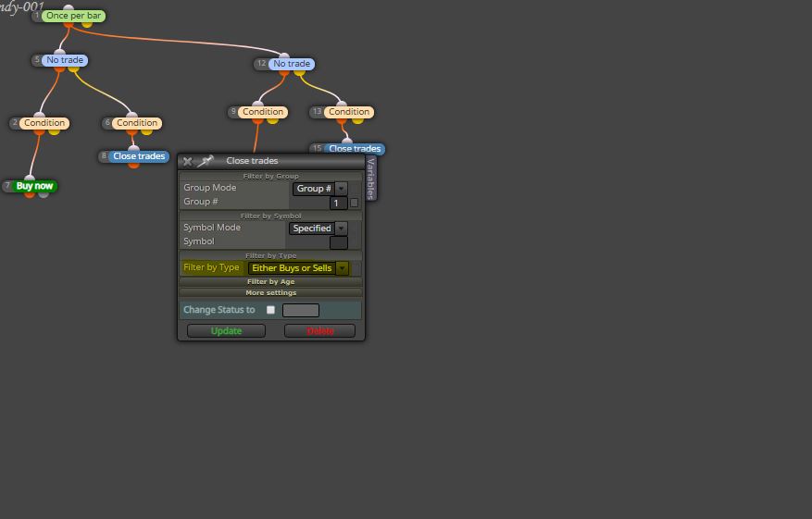Pin the Close trades dialog with pushpin icon
Image resolution: width=812 pixels, height=519 pixels.
[x=206, y=161]
